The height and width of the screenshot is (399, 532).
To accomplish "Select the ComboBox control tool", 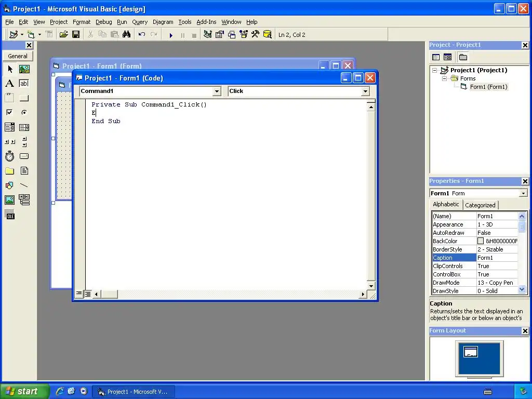I will pos(10,127).
